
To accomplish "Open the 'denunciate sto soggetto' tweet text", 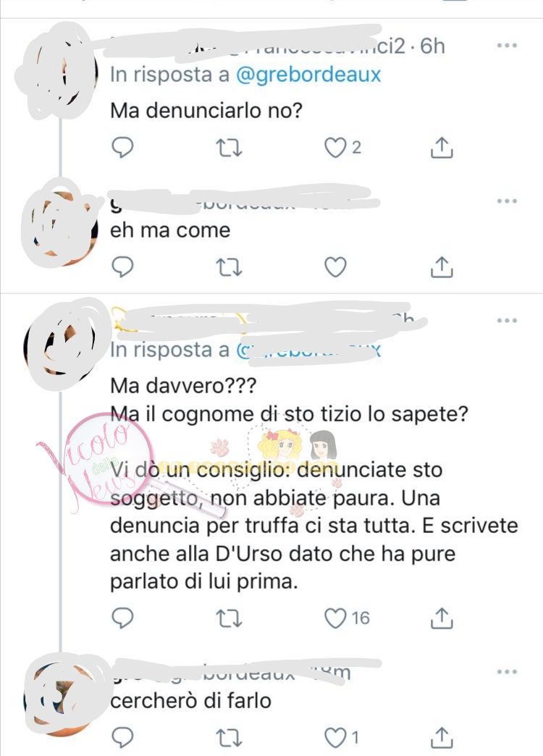I will [313, 484].
